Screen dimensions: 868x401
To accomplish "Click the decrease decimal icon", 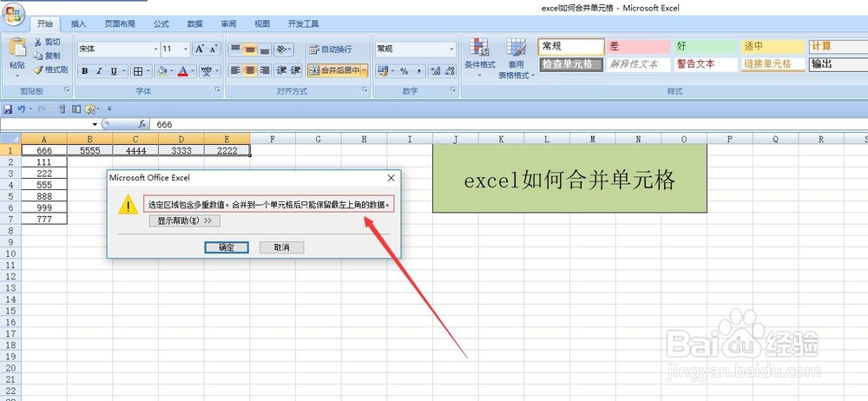I will coord(450,71).
